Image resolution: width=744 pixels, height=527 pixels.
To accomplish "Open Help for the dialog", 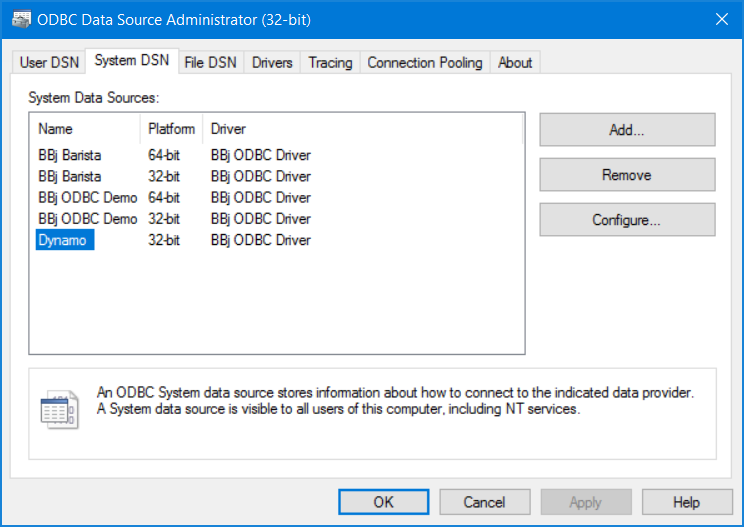I will pyautogui.click(x=687, y=502).
